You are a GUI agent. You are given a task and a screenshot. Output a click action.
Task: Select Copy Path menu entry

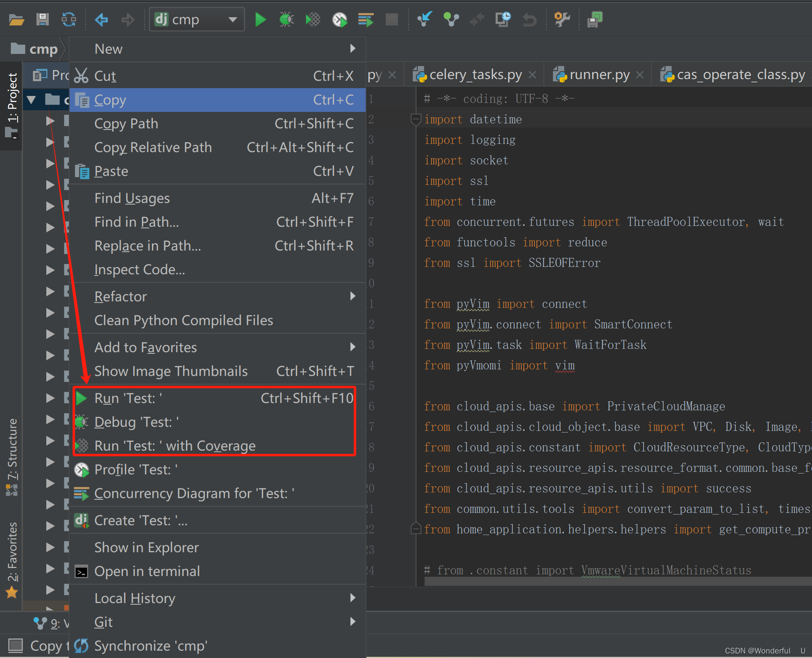click(x=218, y=124)
